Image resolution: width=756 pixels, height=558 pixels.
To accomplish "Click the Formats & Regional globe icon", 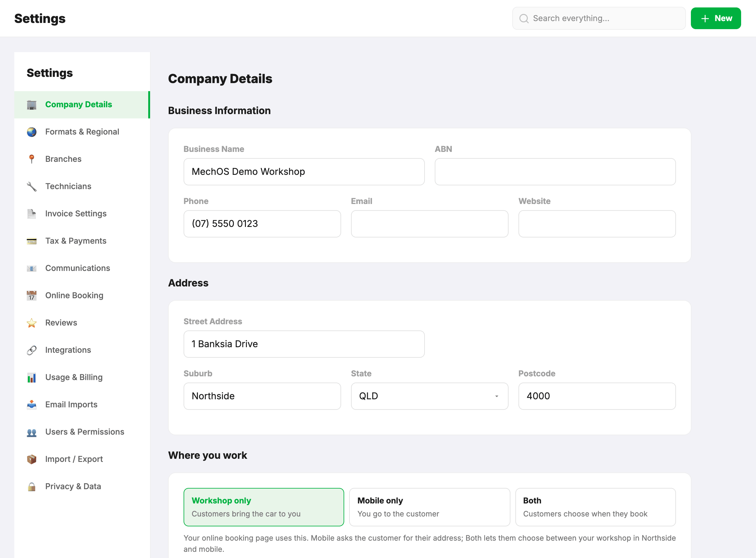I will tap(31, 132).
